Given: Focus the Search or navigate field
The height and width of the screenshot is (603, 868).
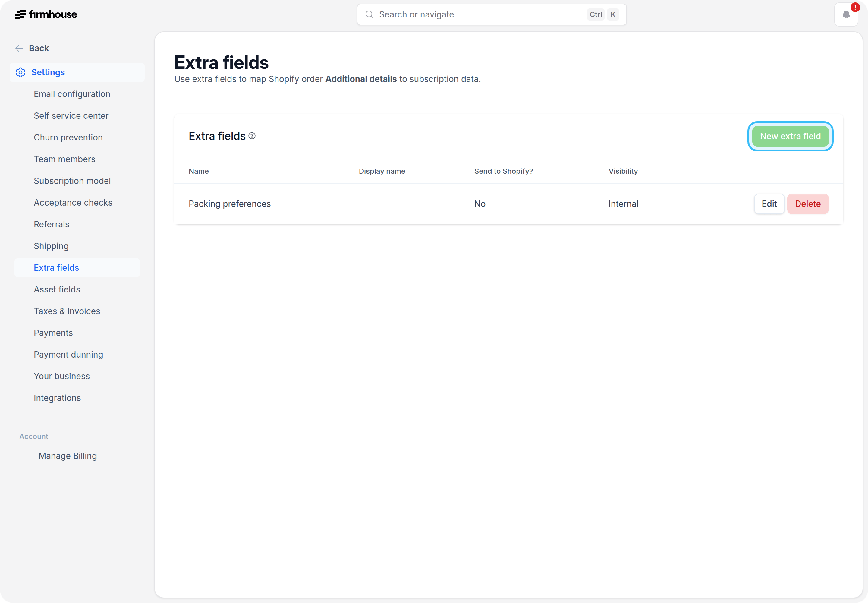Looking at the screenshot, I should [x=491, y=14].
